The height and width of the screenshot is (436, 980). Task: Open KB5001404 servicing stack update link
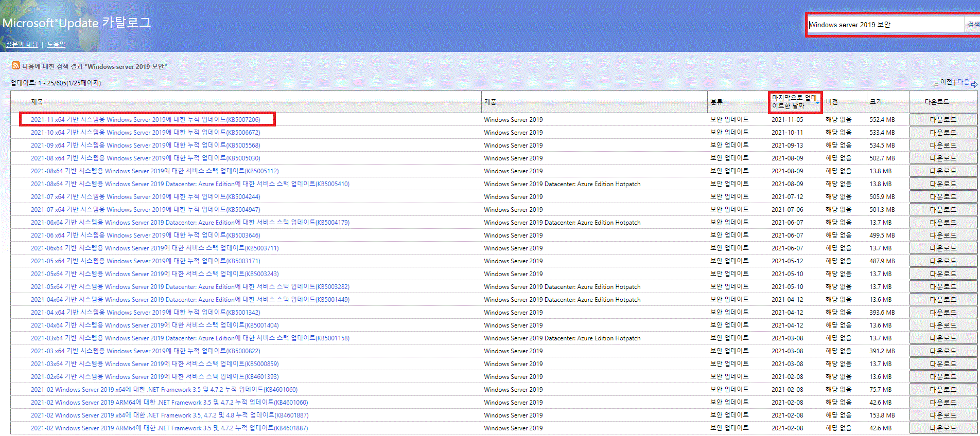[155, 325]
